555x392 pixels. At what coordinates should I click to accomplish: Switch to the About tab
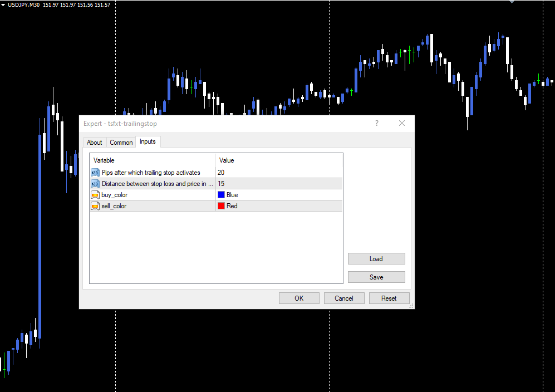click(x=95, y=143)
